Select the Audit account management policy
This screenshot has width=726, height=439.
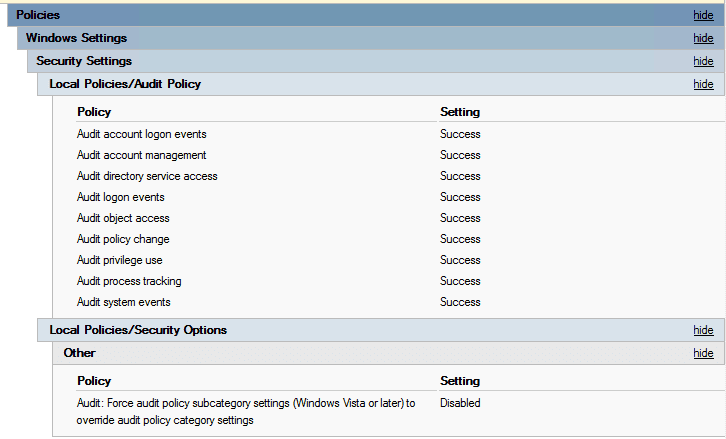141,155
